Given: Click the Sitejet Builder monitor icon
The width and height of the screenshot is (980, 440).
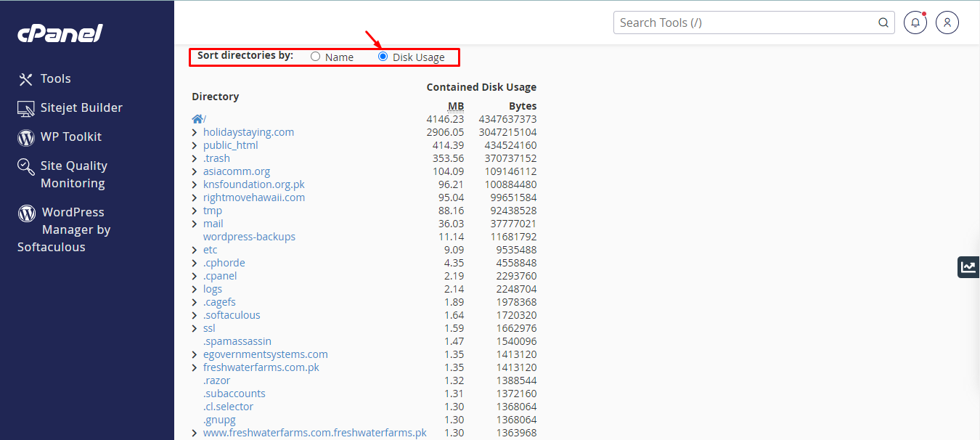Looking at the screenshot, I should tap(26, 108).
